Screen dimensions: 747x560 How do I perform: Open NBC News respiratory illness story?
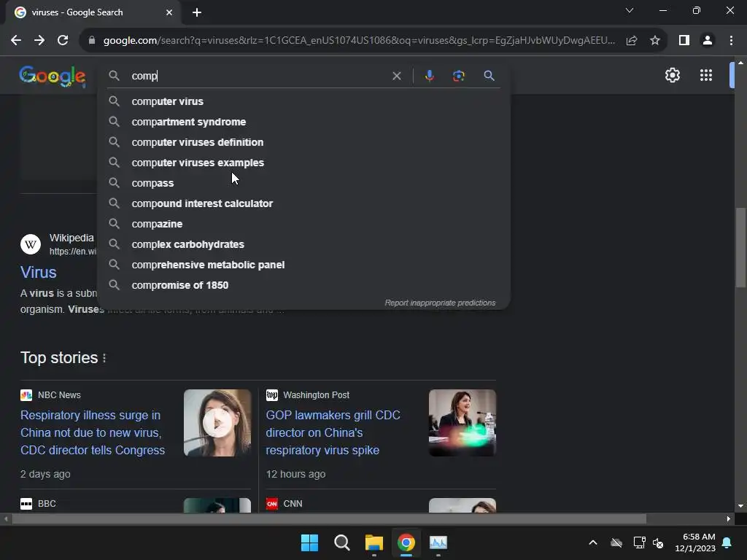(x=93, y=432)
